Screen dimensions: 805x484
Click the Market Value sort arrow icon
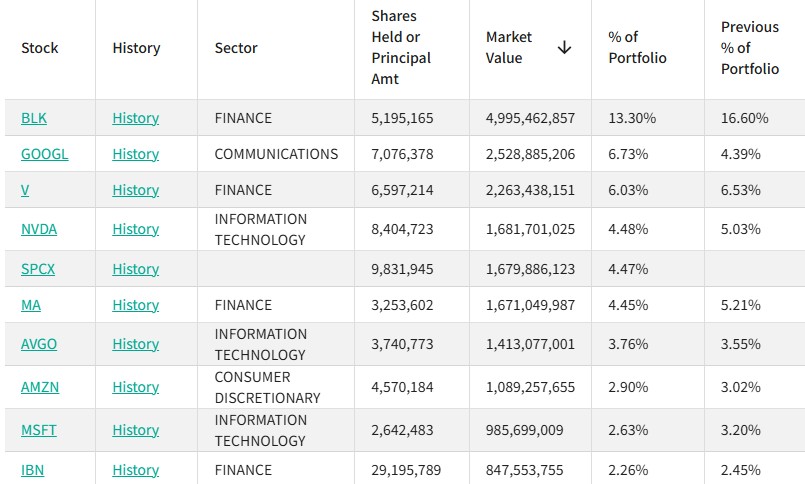tap(564, 48)
